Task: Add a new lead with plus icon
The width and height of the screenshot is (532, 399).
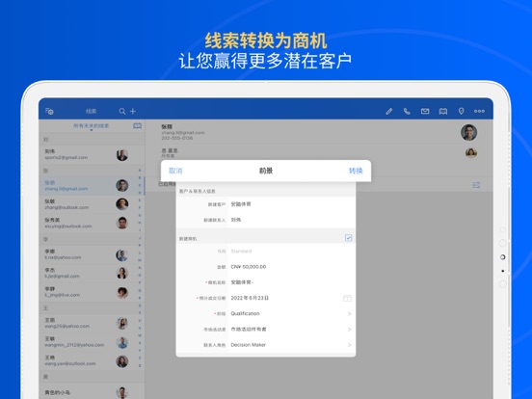Action: click(133, 111)
